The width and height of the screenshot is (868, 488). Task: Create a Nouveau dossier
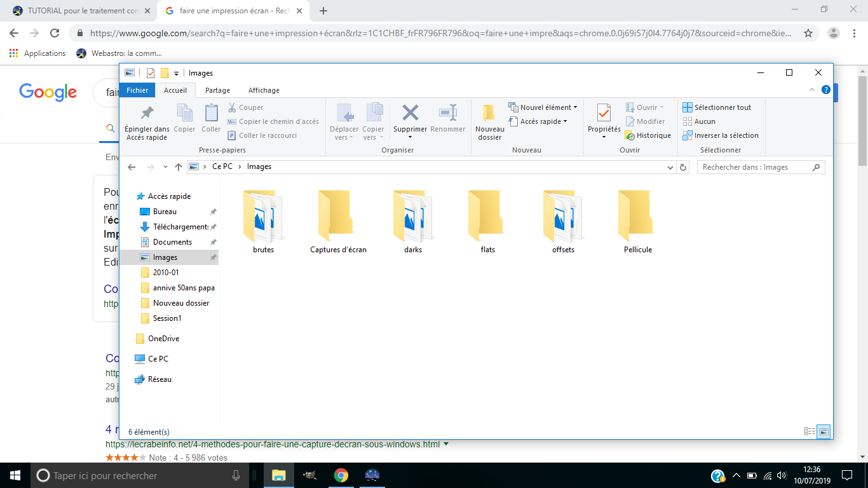pos(489,123)
